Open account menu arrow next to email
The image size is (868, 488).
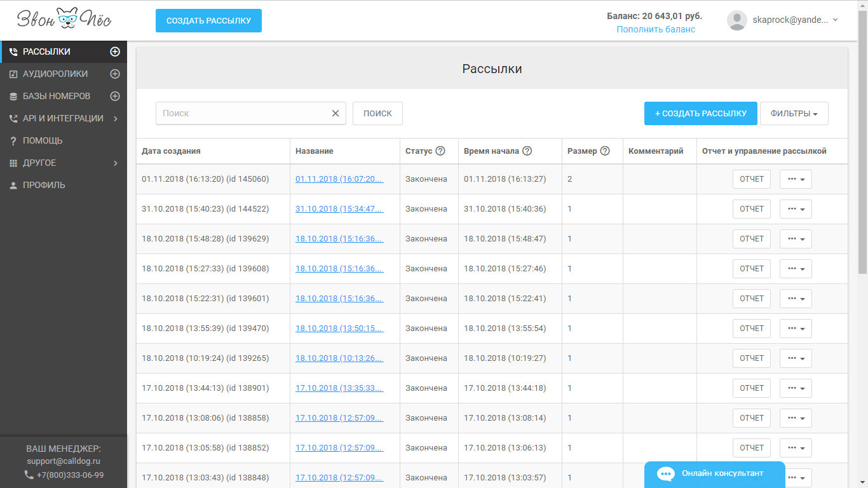click(x=835, y=20)
